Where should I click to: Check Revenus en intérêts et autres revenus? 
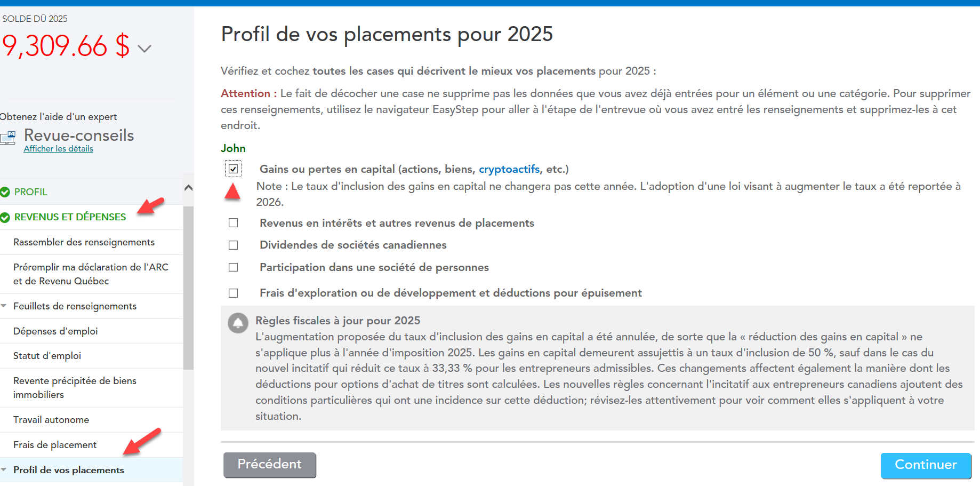click(x=234, y=223)
